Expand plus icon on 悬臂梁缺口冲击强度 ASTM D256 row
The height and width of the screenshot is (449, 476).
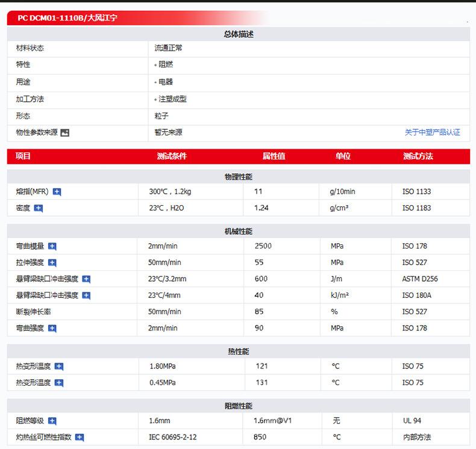coord(86,279)
